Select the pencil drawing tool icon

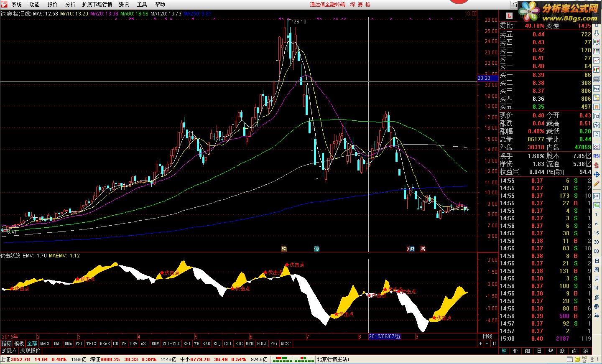tap(597, 184)
